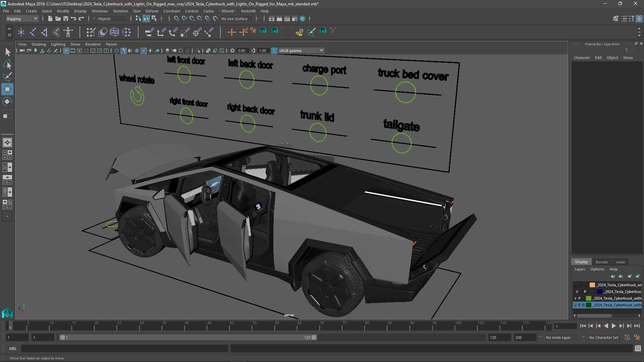The width and height of the screenshot is (644, 362).
Task: Click the Create Locator shelf icon
Action: [21, 32]
